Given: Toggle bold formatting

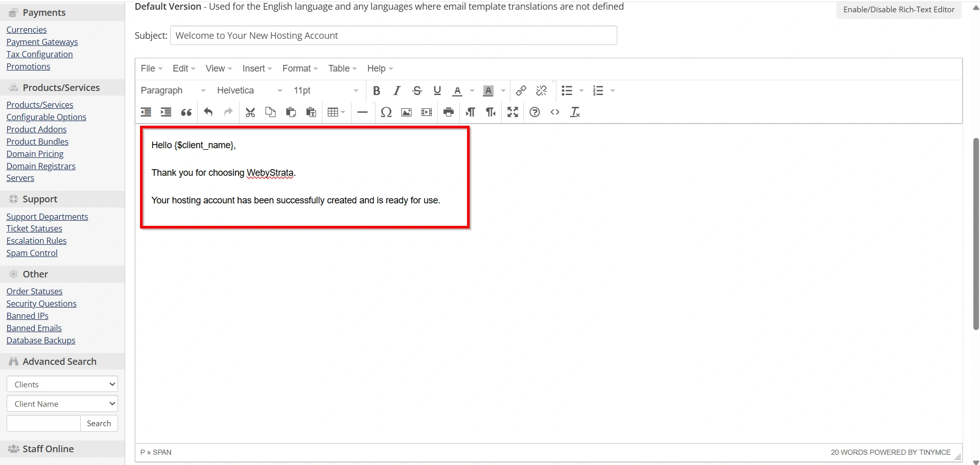Looking at the screenshot, I should coord(377,91).
